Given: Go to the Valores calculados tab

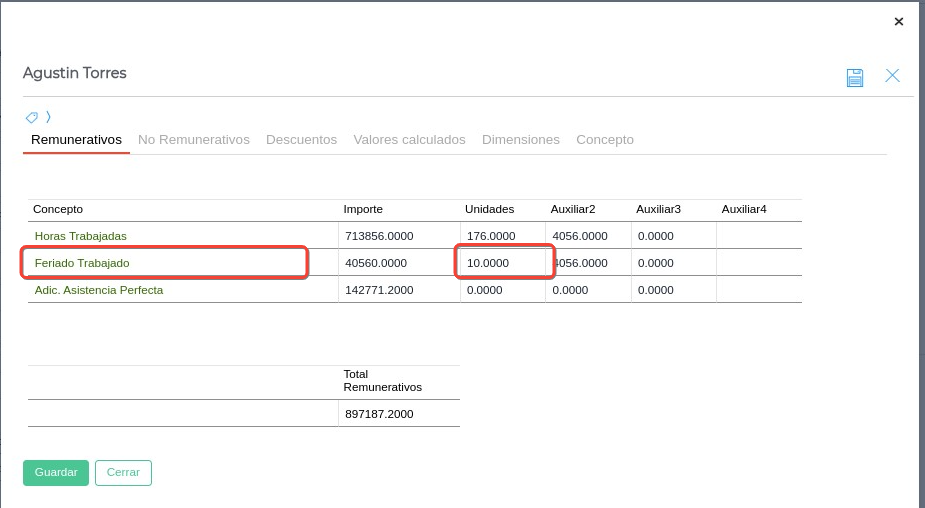Looking at the screenshot, I should coord(409,140).
